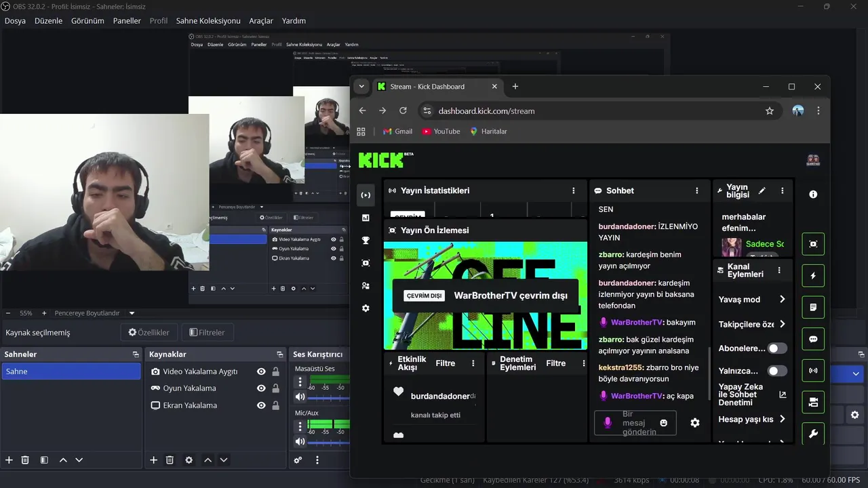868x488 pixels.
Task: Open Sohbet panel options menu
Action: tap(696, 191)
